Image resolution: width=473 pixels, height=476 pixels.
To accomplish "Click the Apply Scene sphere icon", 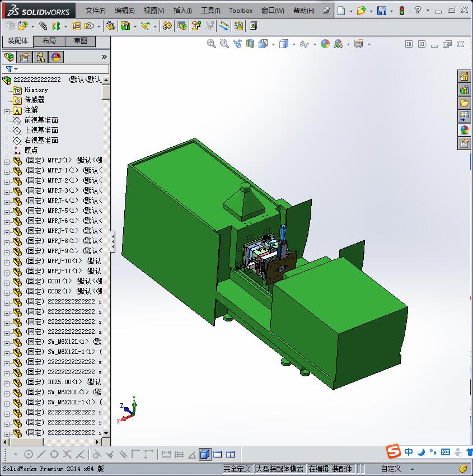I will point(338,44).
